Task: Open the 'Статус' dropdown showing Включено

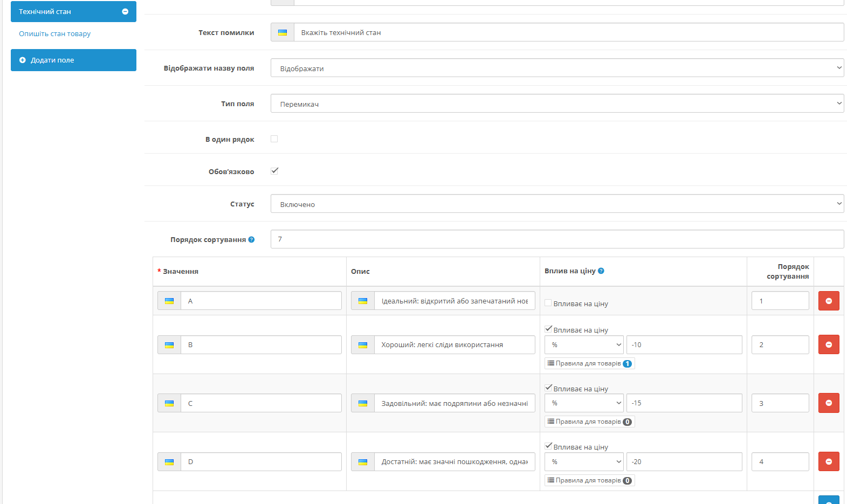Action: pos(557,204)
